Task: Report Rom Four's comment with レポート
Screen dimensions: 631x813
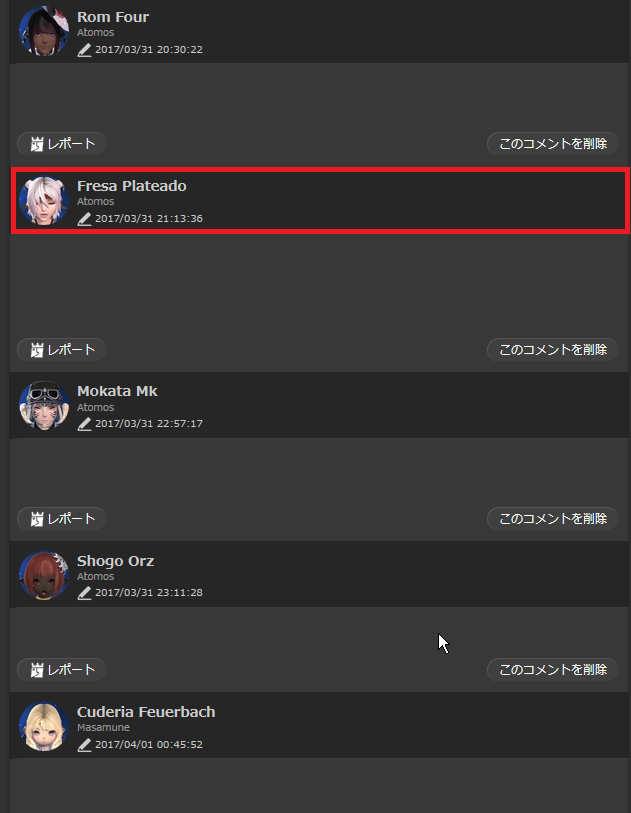Action: pyautogui.click(x=62, y=144)
